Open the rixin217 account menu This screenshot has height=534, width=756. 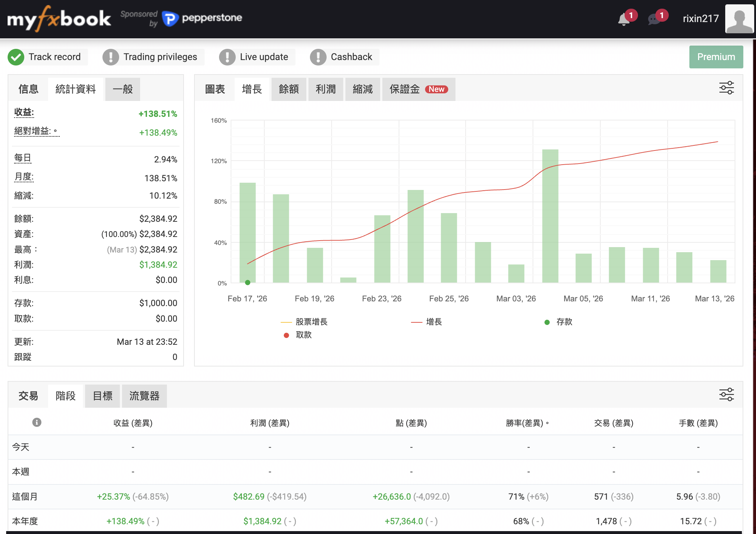click(x=701, y=19)
